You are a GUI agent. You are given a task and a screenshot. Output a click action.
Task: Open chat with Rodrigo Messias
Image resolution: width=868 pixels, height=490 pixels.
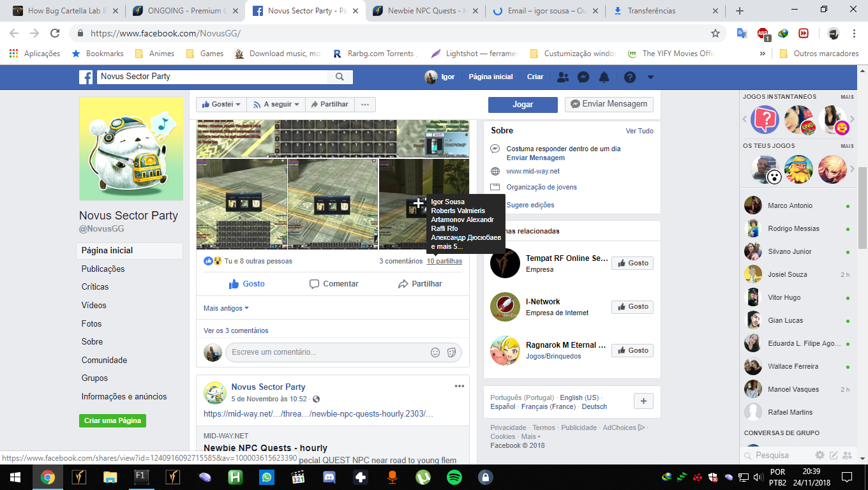point(798,228)
